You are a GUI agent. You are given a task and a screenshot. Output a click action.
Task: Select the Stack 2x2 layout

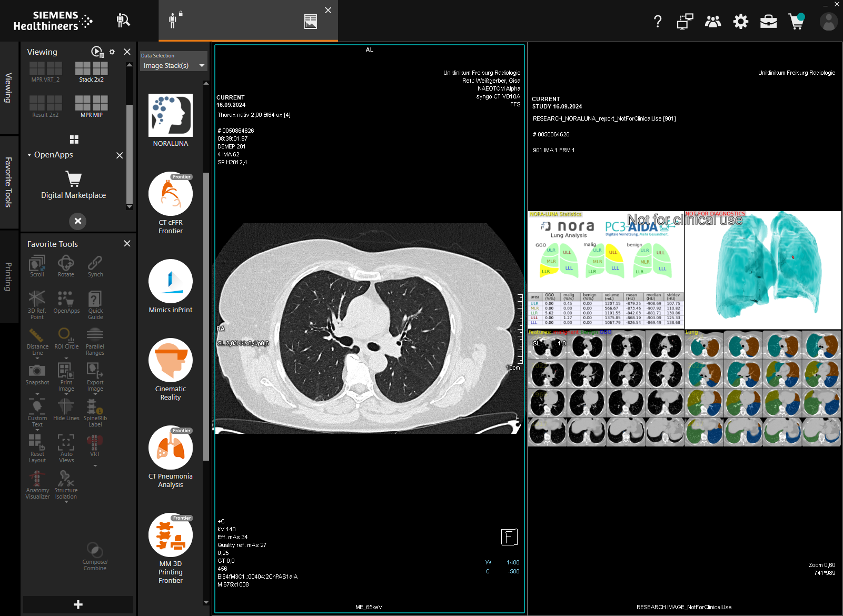click(x=91, y=69)
